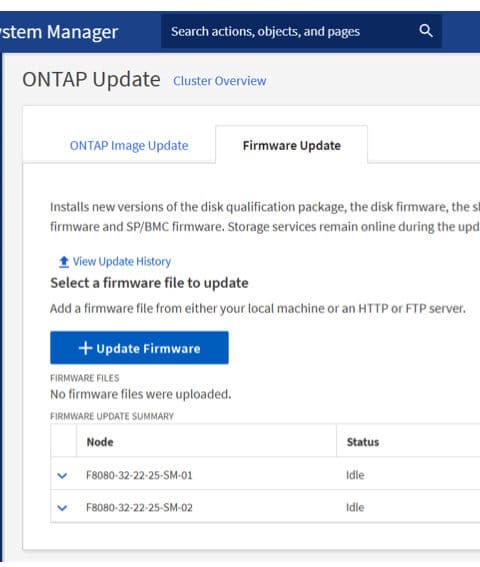Image resolution: width=480 pixels, height=567 pixels.
Task: Expand node F8080-32-22-25-SM-02 row chevron
Action: click(62, 508)
